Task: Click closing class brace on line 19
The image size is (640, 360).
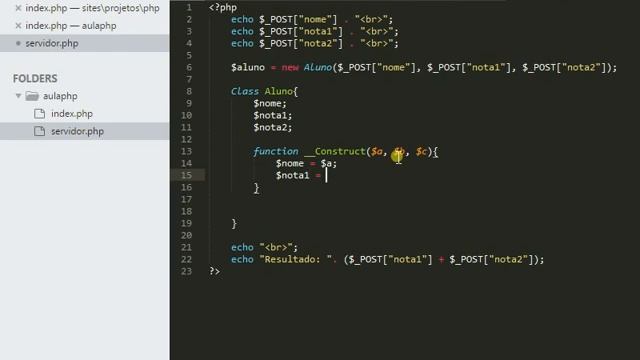Action: (x=234, y=224)
